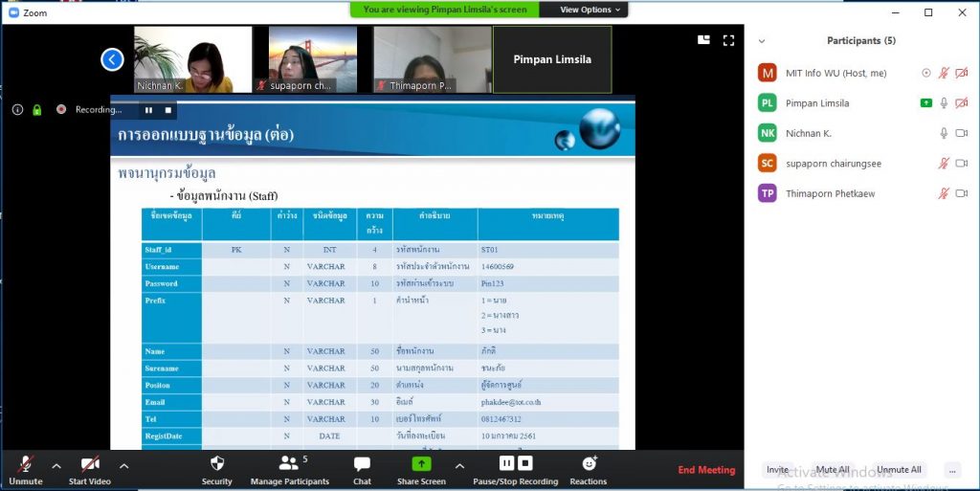This screenshot has height=491, width=980.
Task: Click the meeting info icon
Action: coord(17,110)
